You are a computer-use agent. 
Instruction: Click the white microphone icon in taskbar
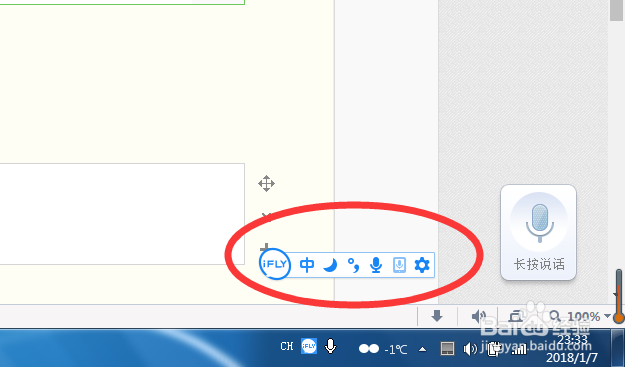point(330,346)
